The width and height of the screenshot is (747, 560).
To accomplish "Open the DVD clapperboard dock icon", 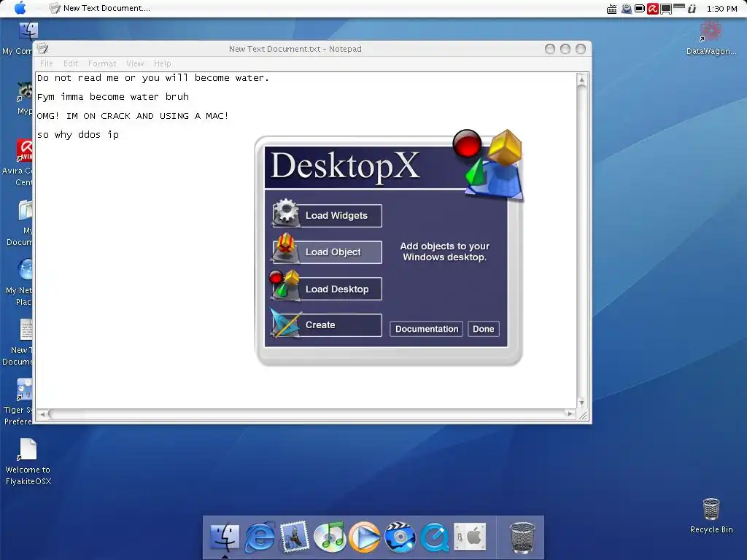I will tap(400, 537).
